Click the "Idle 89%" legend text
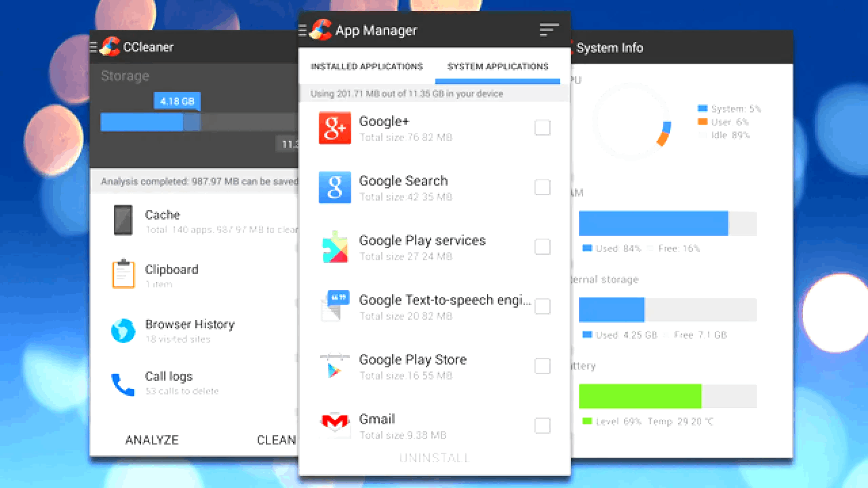The width and height of the screenshot is (868, 488). (x=730, y=135)
